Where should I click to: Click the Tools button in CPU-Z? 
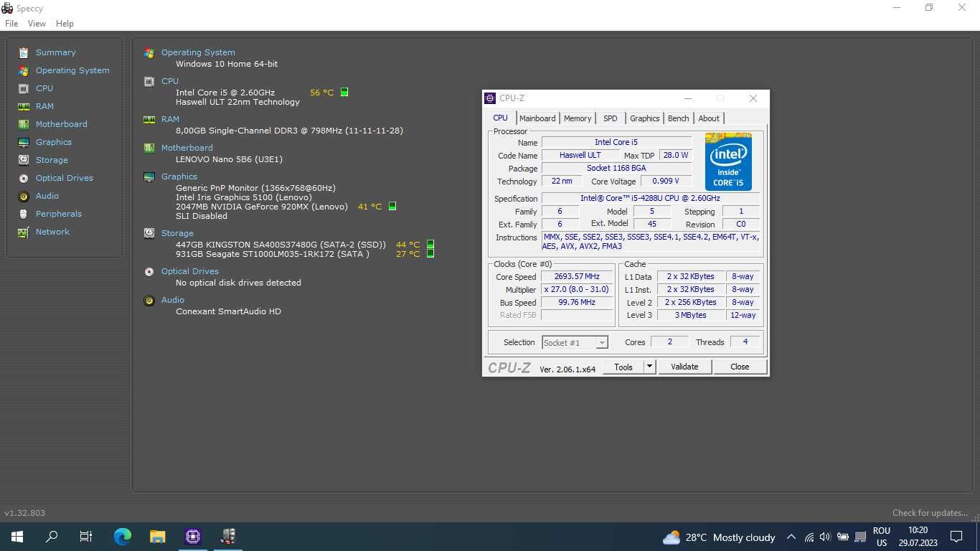click(623, 367)
